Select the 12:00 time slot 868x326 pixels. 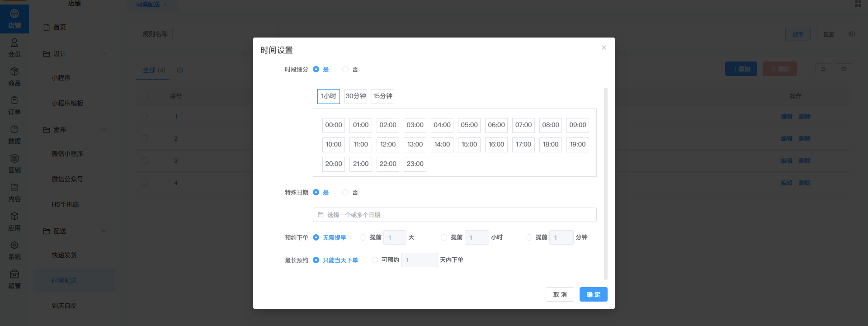(388, 145)
